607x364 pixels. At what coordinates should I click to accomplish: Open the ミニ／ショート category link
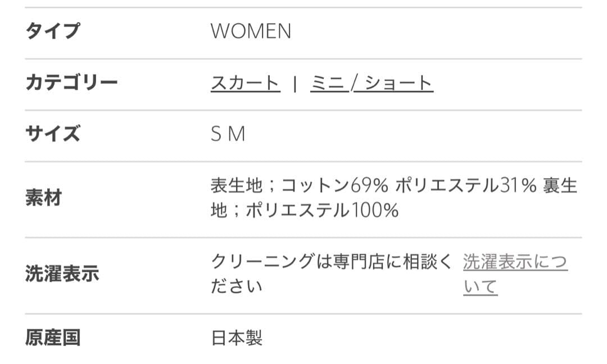click(372, 82)
